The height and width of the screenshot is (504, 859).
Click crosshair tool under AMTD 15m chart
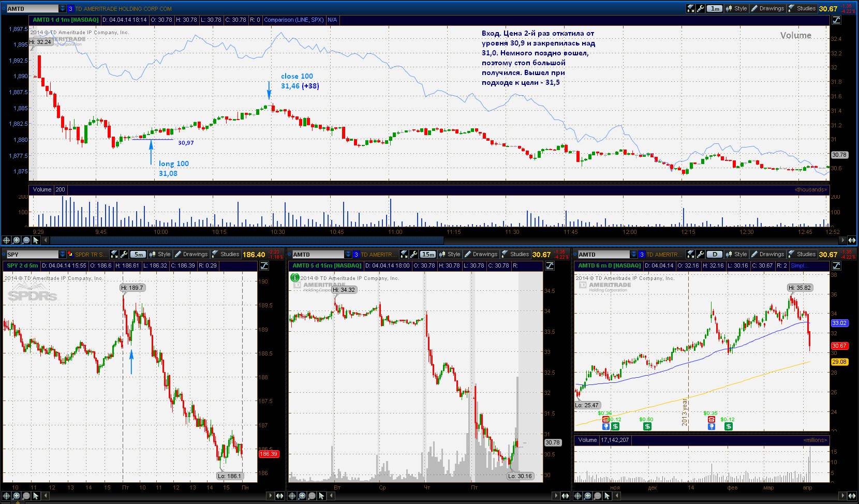click(x=292, y=496)
